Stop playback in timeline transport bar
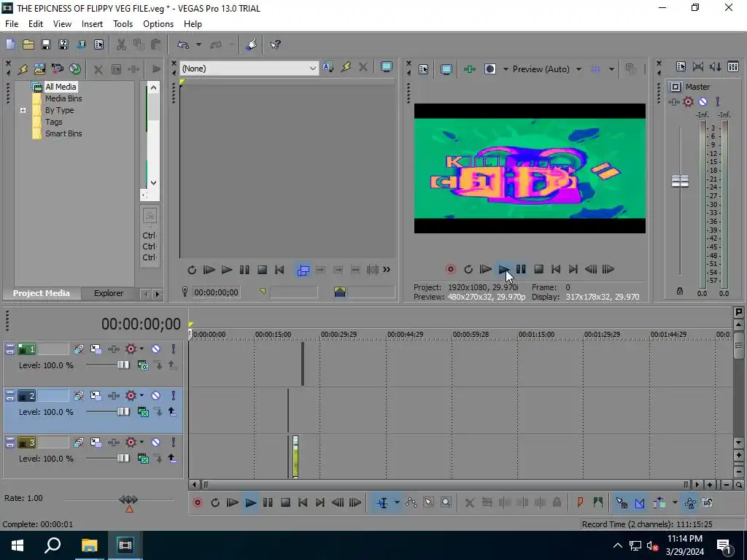 coord(285,503)
